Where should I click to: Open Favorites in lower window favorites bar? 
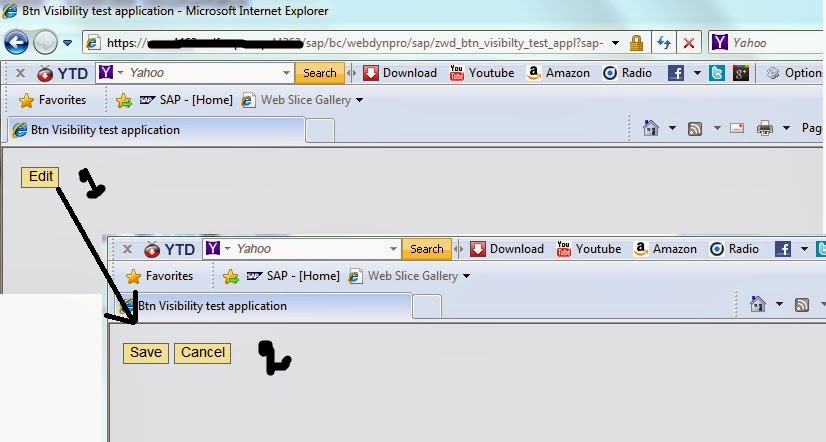click(x=159, y=276)
